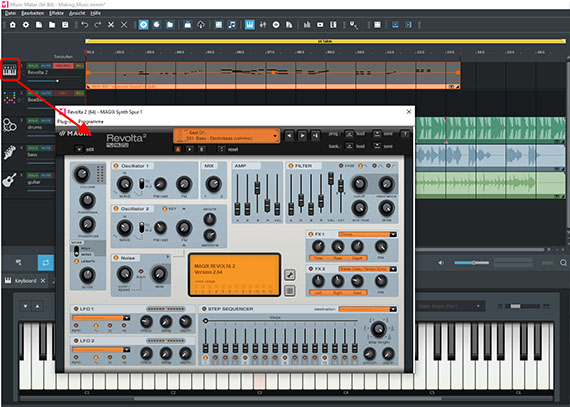The image size is (570, 407).
Task: Click the cloud upload icon in toolbar
Action: (x=201, y=25)
